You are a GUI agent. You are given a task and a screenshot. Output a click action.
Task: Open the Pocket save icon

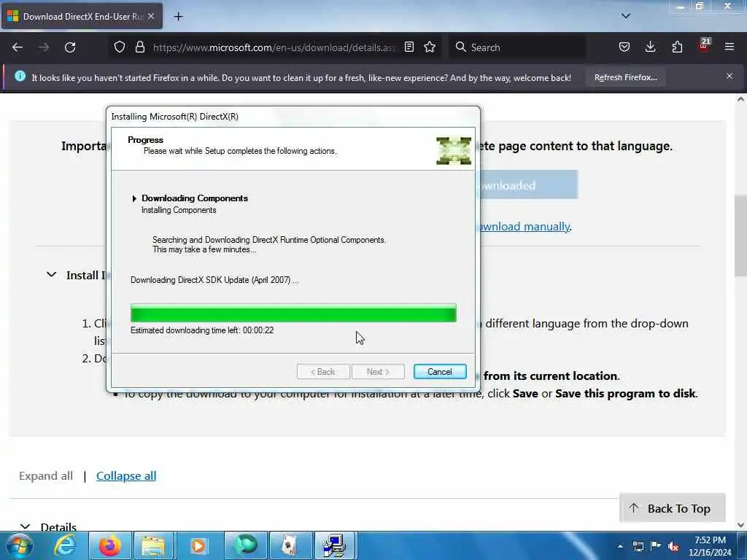(624, 47)
